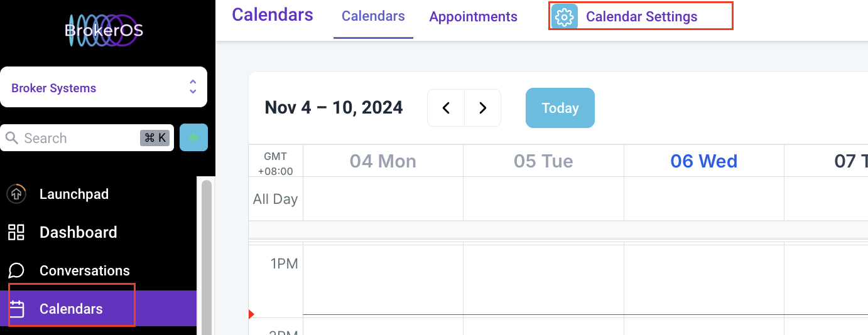The height and width of the screenshot is (335, 868).
Task: Click the Dashboard grid icon
Action: pos(16,232)
